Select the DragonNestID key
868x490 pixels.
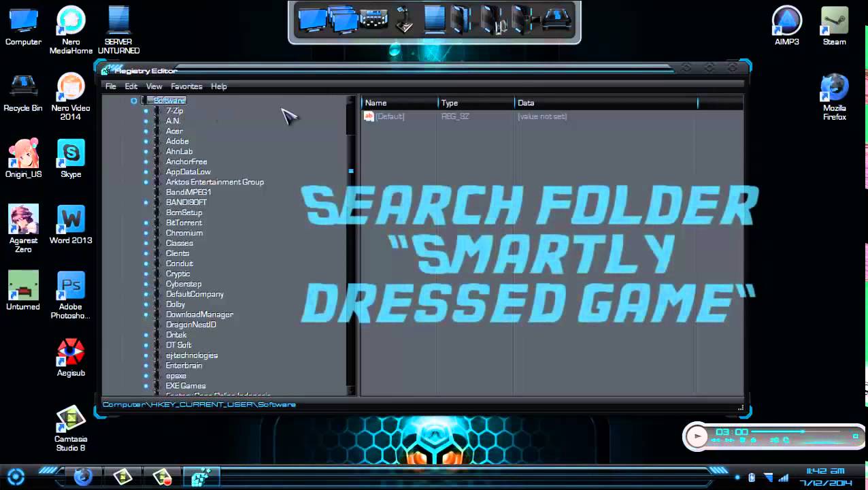(191, 325)
